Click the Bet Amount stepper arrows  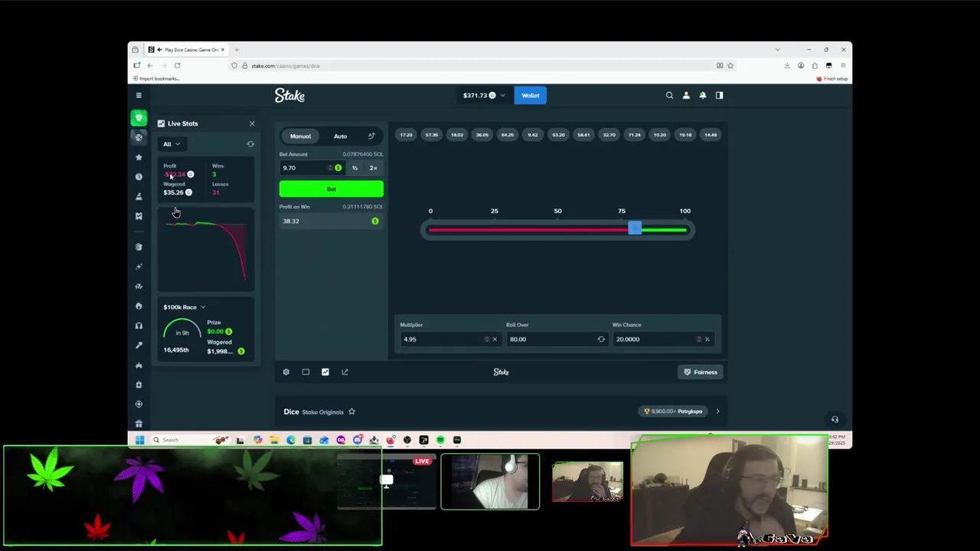[x=330, y=168]
